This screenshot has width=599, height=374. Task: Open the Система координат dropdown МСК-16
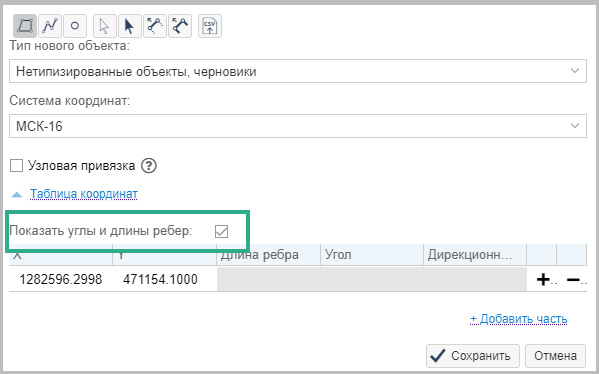pyautogui.click(x=298, y=126)
